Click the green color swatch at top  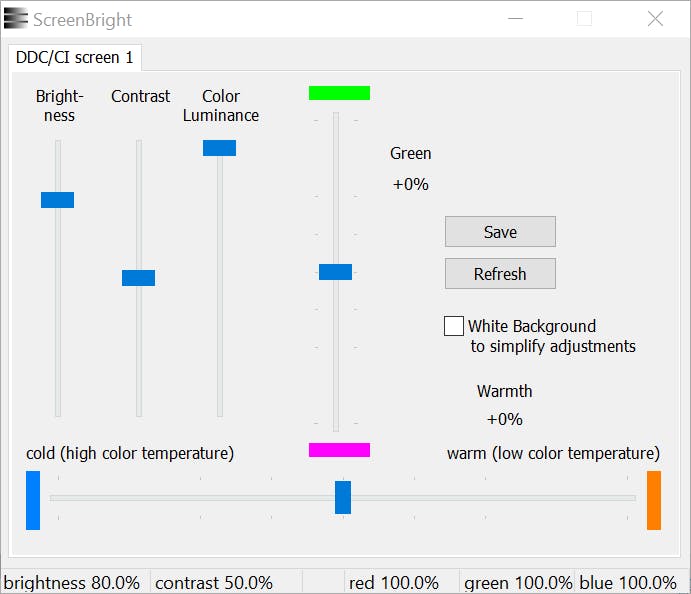(x=339, y=93)
